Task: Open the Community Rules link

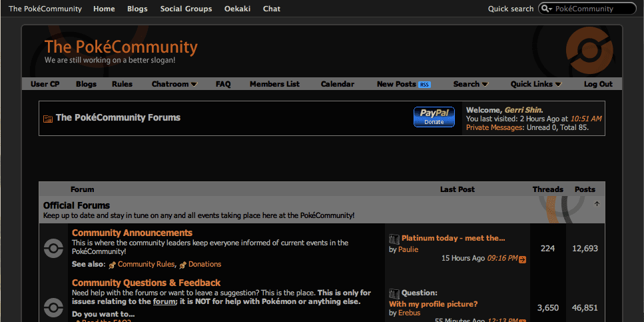Action: point(146,264)
